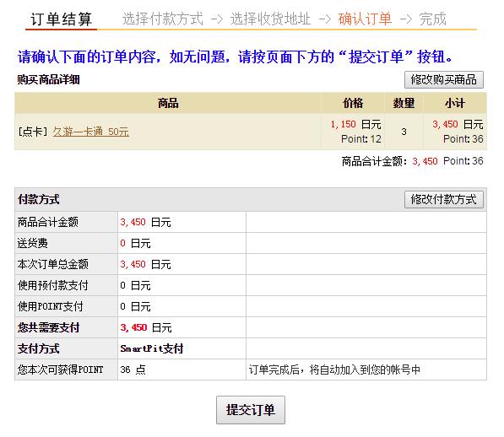Click the Point: 12 text
504x437 pixels.
click(x=361, y=139)
